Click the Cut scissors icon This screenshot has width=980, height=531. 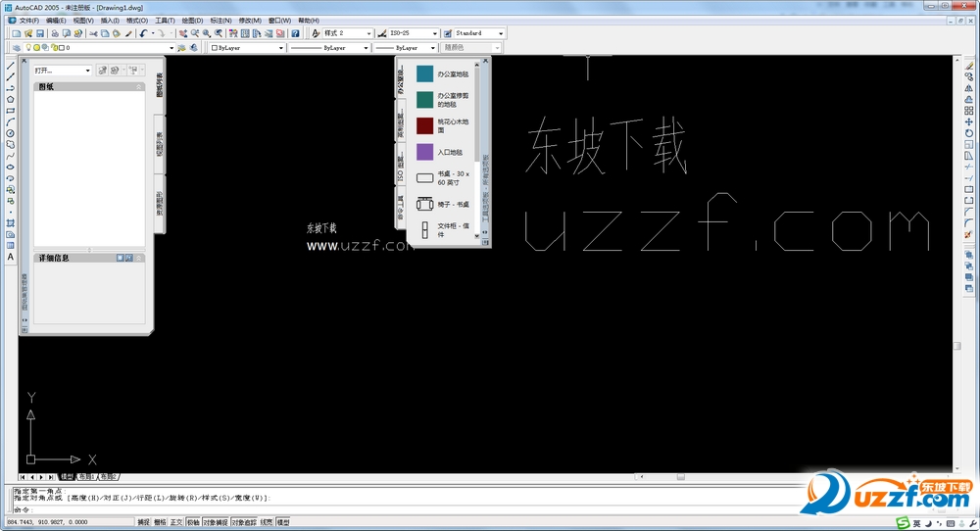[x=94, y=33]
